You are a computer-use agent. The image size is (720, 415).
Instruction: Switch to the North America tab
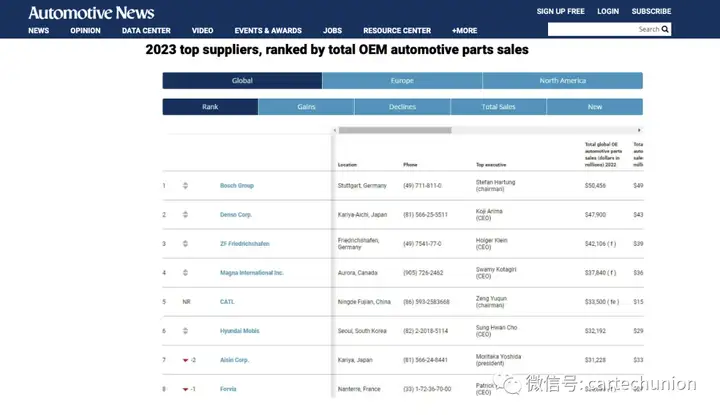(x=562, y=80)
